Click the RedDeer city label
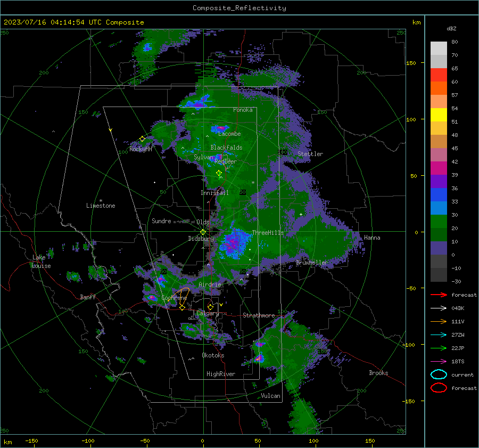Viewport: 479px width, 448px height. pyautogui.click(x=226, y=161)
